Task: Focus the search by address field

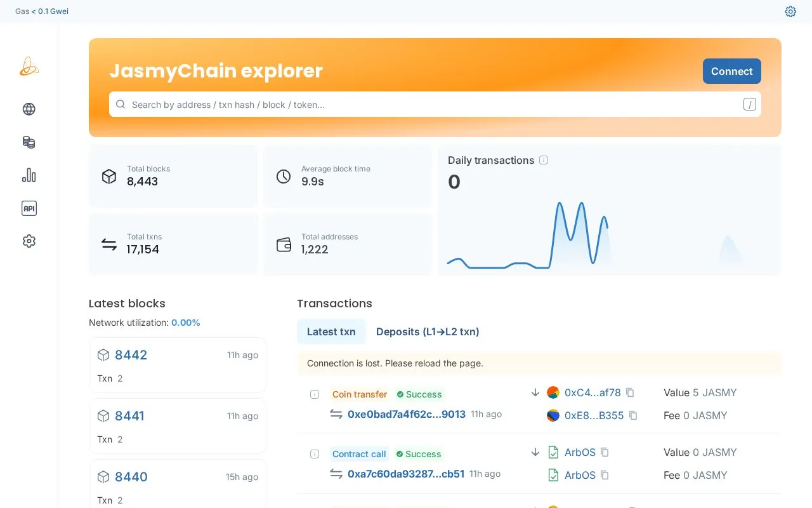Action: tap(435, 105)
